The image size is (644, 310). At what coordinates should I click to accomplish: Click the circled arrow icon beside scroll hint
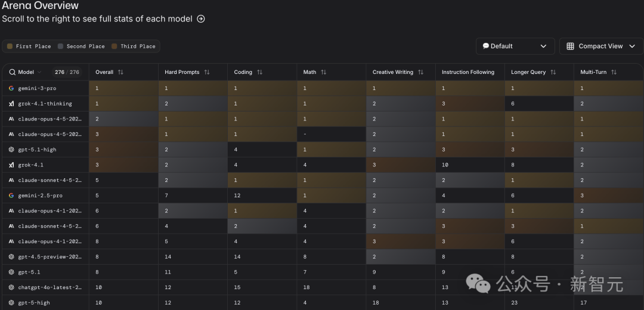click(x=201, y=19)
